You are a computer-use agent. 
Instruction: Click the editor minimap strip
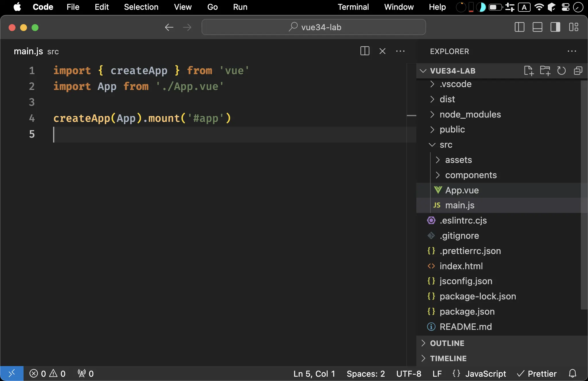pyautogui.click(x=411, y=215)
